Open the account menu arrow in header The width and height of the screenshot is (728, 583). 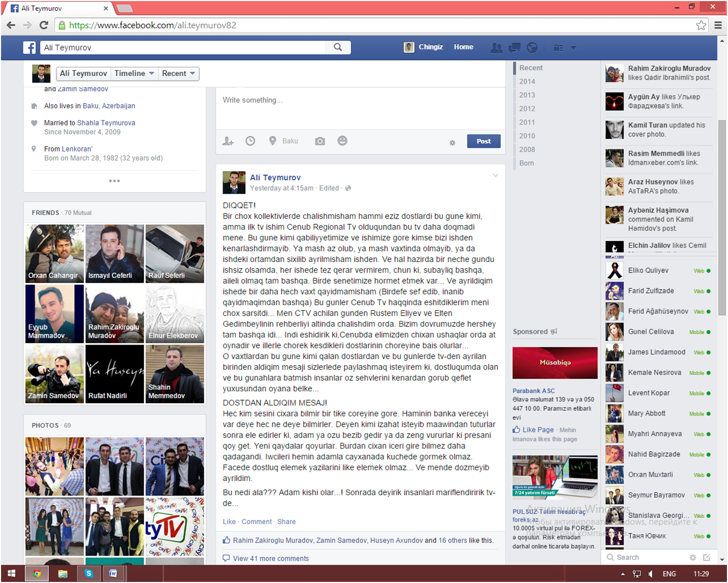(574, 48)
